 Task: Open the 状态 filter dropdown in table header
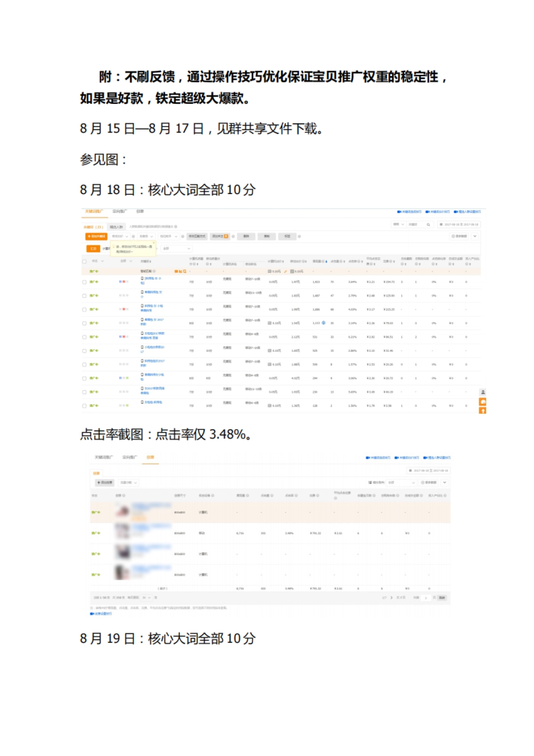97,261
